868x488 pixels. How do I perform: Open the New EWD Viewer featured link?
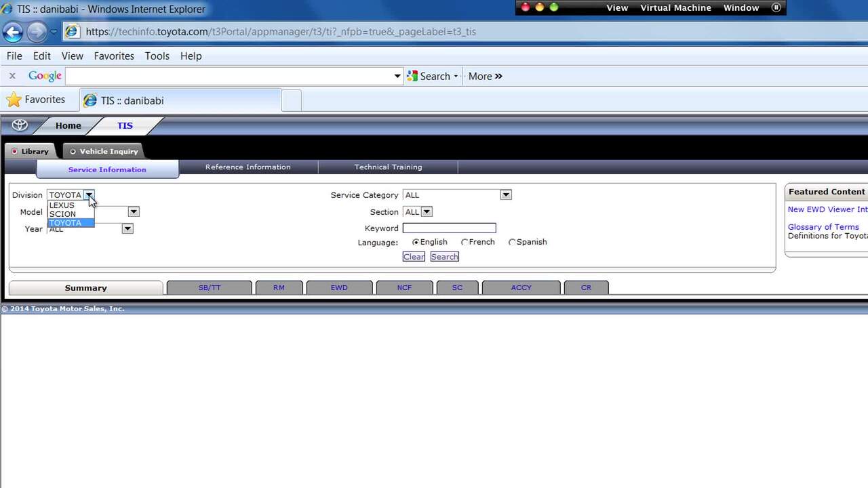pyautogui.click(x=827, y=209)
